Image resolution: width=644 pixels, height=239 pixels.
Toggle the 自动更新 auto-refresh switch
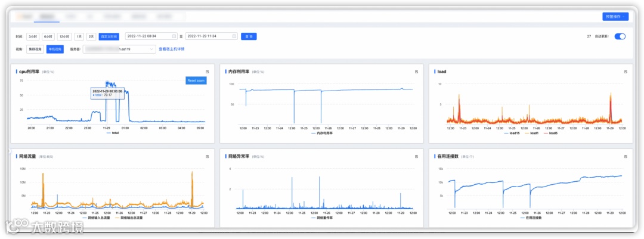coord(620,36)
